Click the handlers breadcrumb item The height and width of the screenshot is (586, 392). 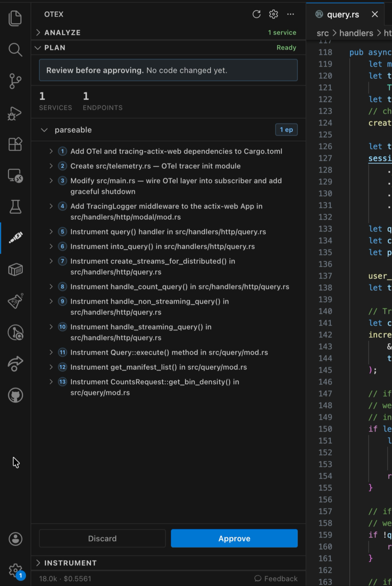pyautogui.click(x=356, y=33)
